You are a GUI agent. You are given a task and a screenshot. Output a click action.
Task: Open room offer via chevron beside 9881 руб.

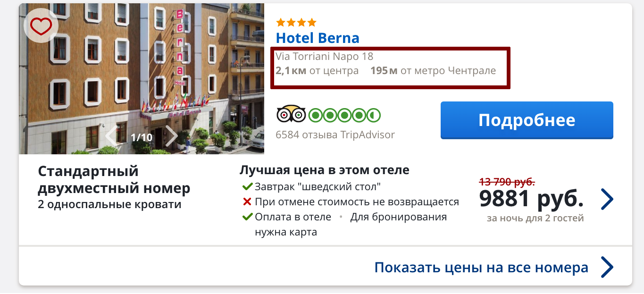coord(607,199)
